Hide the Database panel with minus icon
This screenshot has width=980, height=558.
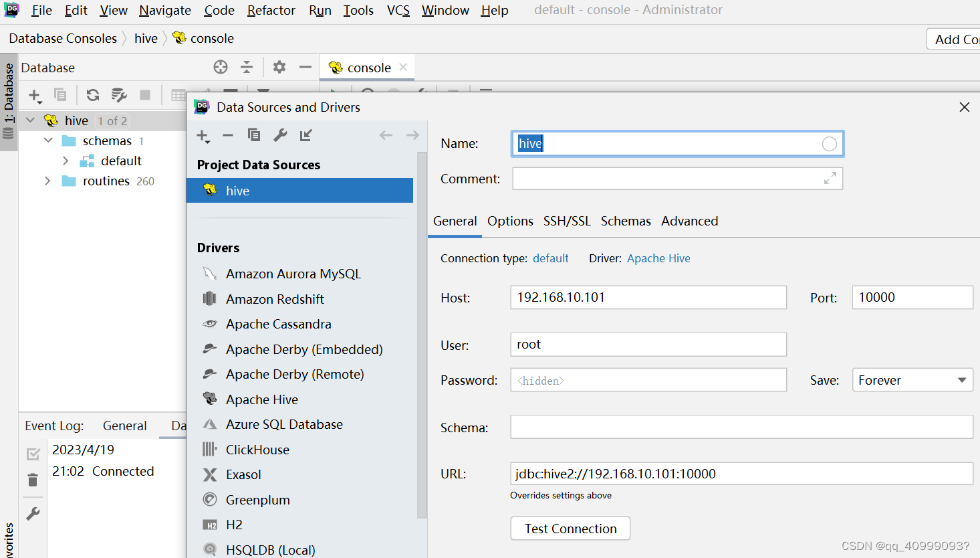[305, 67]
